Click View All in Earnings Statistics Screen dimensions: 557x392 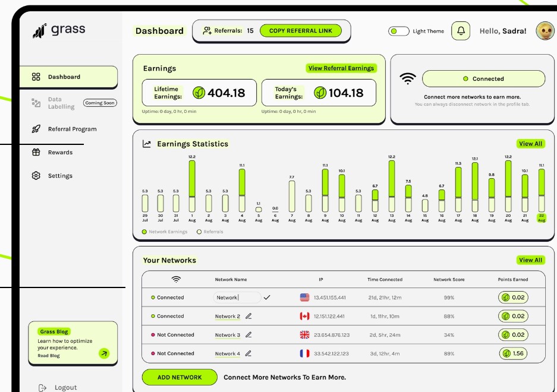click(530, 144)
